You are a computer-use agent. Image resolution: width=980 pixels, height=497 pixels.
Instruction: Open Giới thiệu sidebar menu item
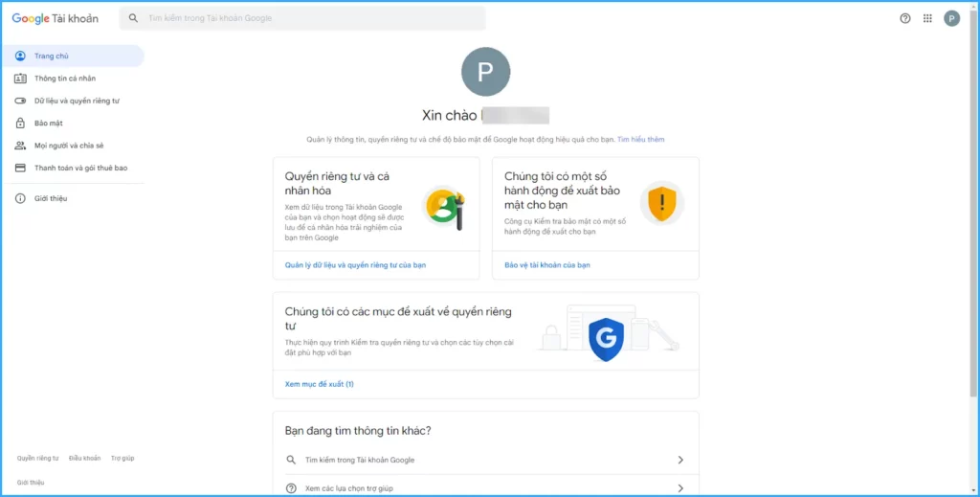[x=73, y=198]
